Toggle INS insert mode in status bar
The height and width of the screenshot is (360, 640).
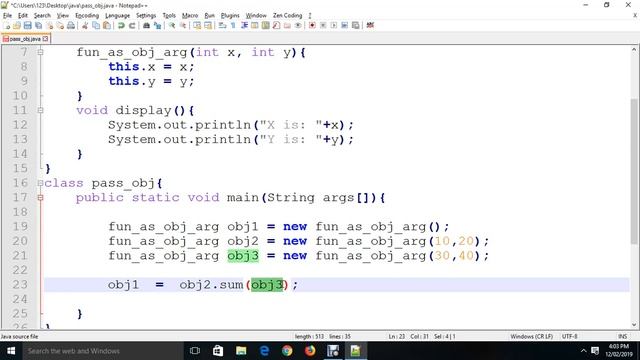click(622, 336)
